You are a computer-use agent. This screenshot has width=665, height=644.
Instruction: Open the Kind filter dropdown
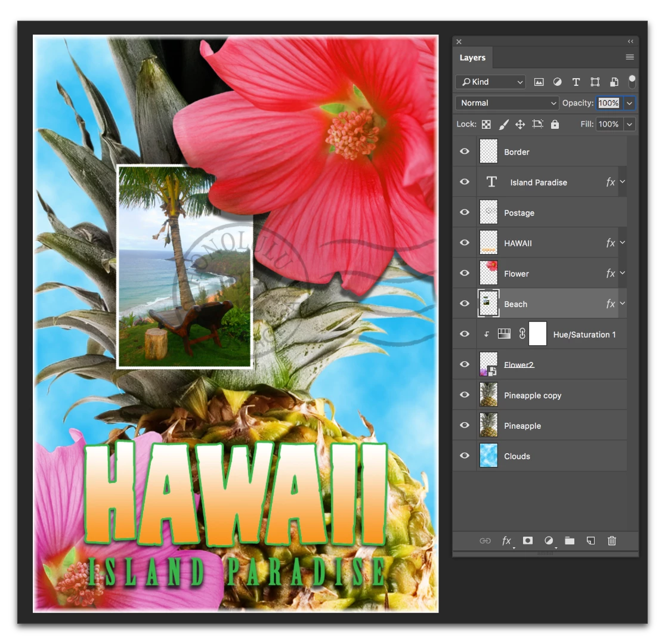pos(491,82)
